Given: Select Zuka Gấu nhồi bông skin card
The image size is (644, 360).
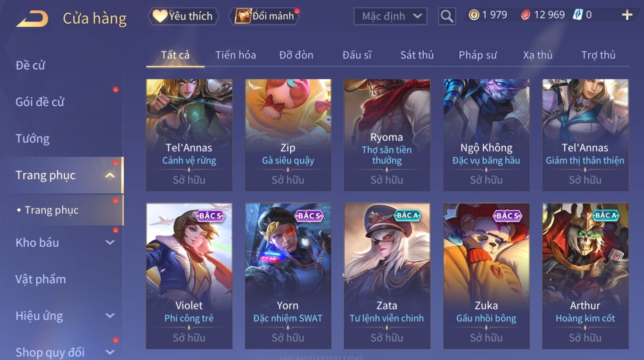Looking at the screenshot, I should 486,276.
